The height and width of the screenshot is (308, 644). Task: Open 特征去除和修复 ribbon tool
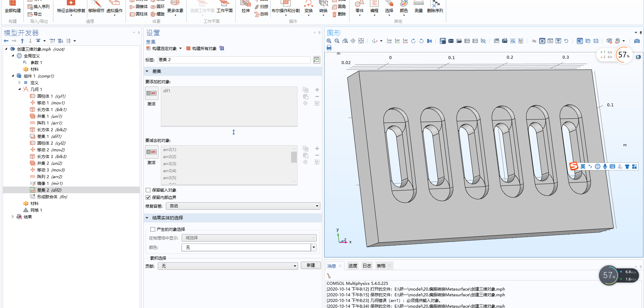(71, 7)
